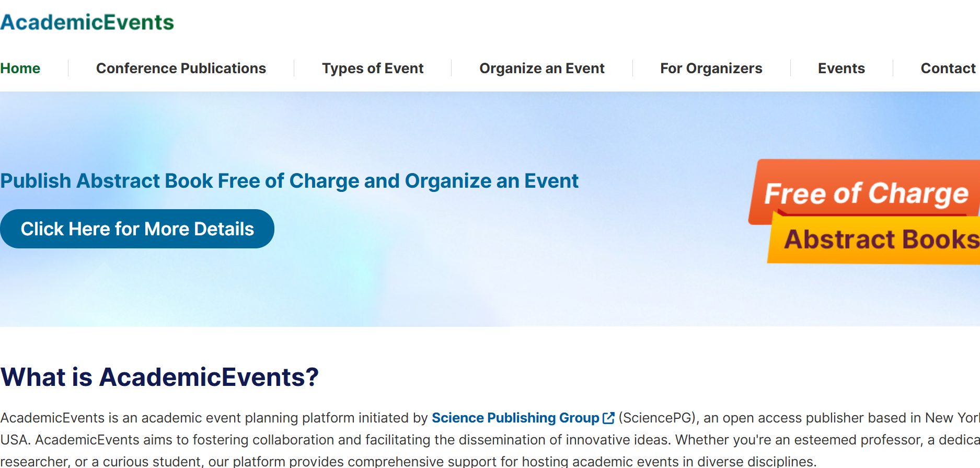Open the Organize an Event section
The image size is (980, 468).
point(541,68)
